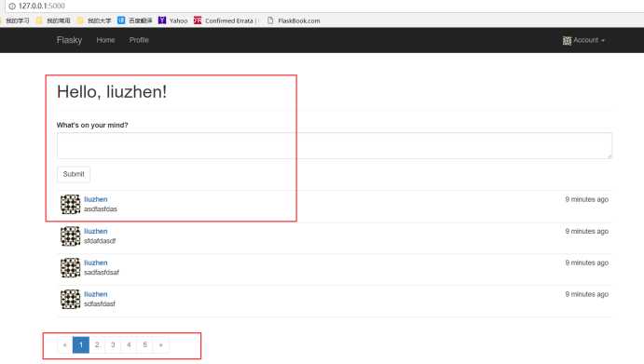The width and height of the screenshot is (644, 364).
Task: Go to pagination page 3
Action: 113,344
